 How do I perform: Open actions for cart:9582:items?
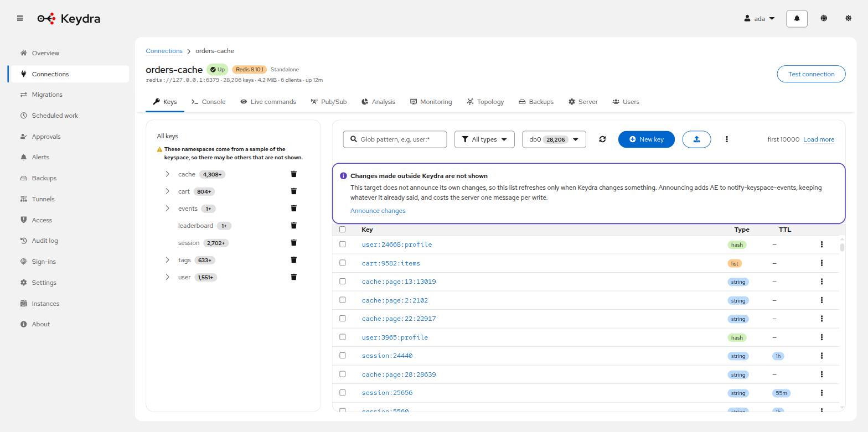pos(821,263)
